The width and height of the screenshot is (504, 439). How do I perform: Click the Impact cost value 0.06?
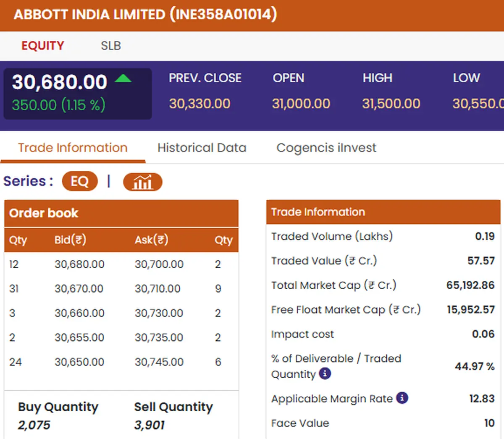[x=483, y=334]
